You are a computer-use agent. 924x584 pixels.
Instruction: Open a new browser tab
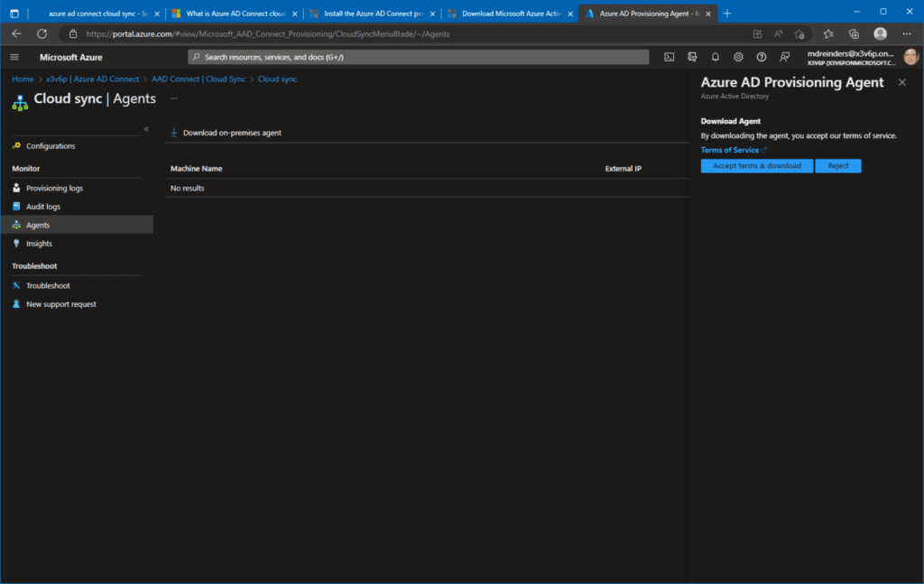[x=727, y=14]
